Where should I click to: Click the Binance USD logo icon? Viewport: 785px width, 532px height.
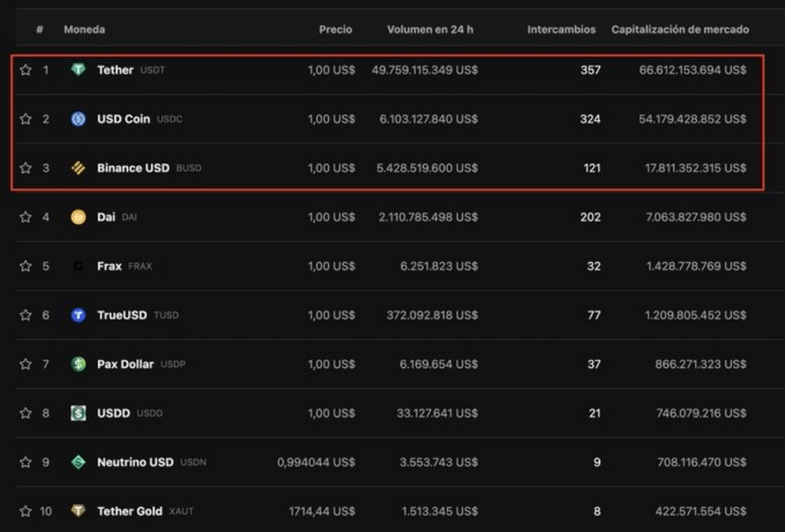[80, 168]
